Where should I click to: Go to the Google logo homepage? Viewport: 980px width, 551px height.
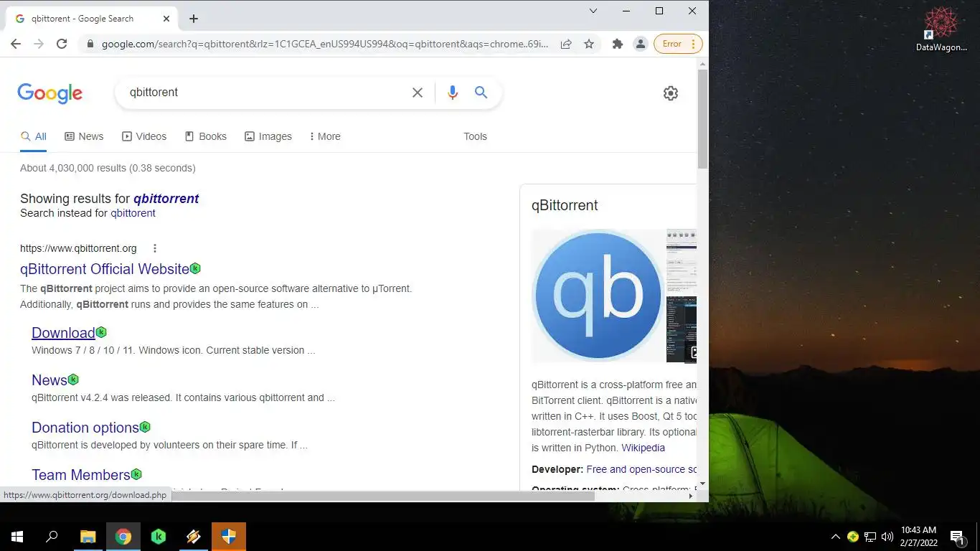[50, 93]
